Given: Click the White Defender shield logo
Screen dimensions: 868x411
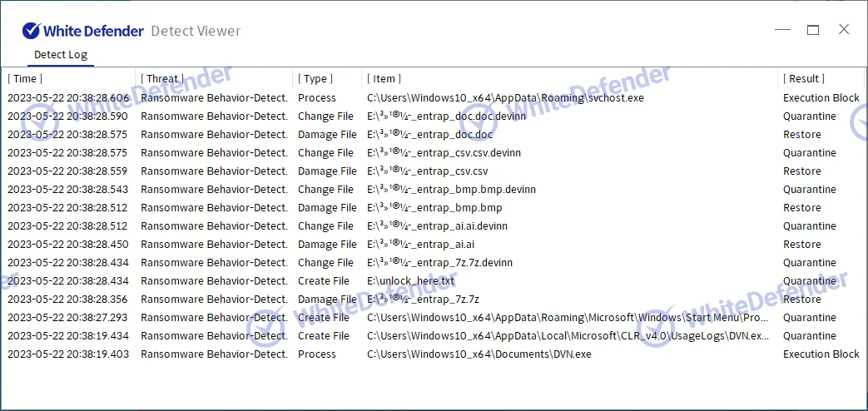Looking at the screenshot, I should [32, 31].
